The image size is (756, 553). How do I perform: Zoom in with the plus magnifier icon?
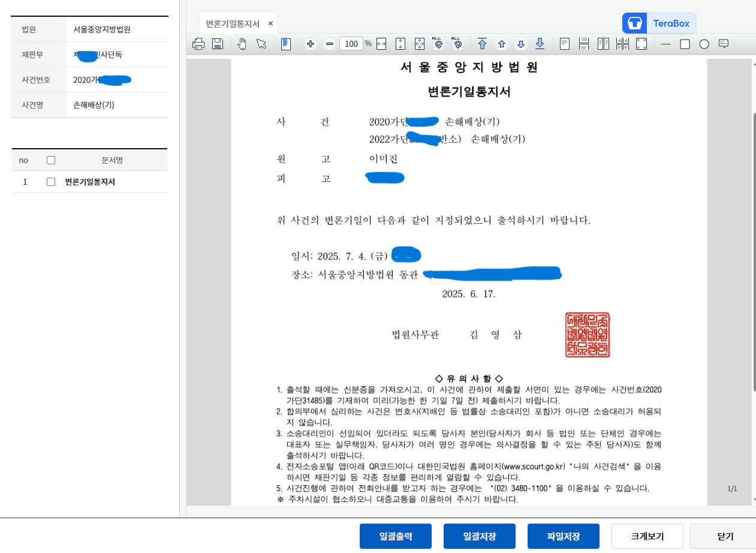(x=310, y=43)
